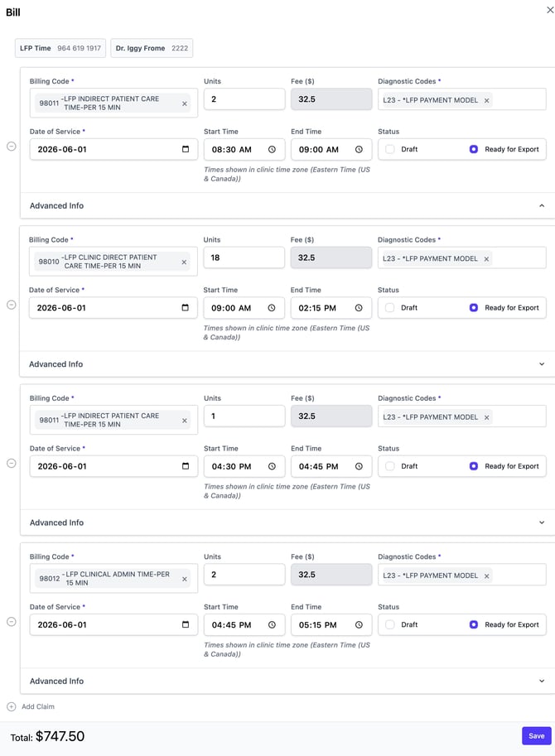Expand Advanced Info under the 98012 claim
Image resolution: width=555 pixels, height=756 pixels.
[542, 681]
